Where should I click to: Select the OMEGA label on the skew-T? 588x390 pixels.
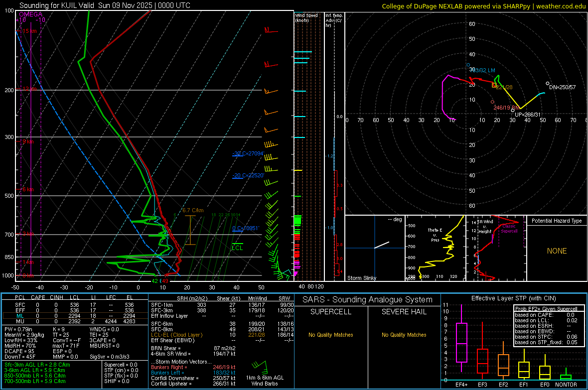(31, 14)
